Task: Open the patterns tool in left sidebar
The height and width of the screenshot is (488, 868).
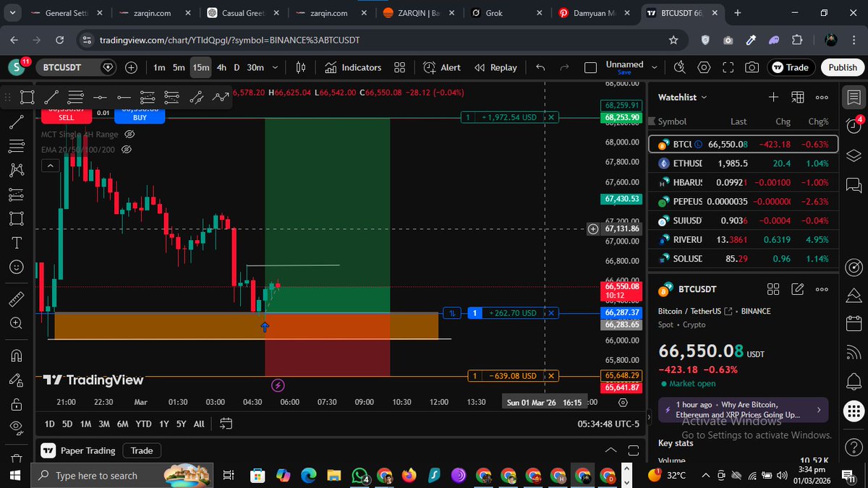Action: 17,170
